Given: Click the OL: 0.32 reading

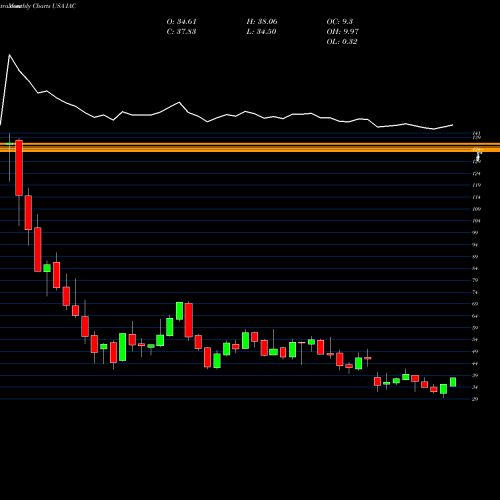Looking at the screenshot, I should pos(342,42).
